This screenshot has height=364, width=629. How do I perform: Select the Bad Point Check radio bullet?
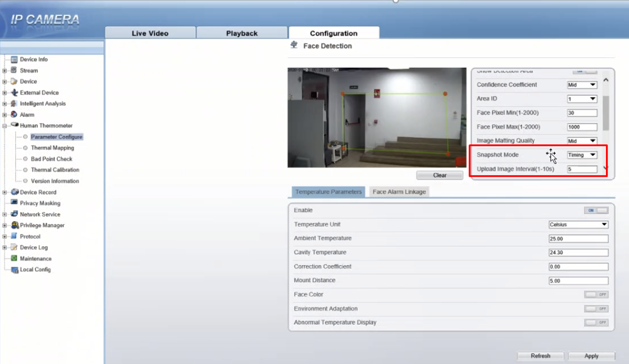coord(25,159)
